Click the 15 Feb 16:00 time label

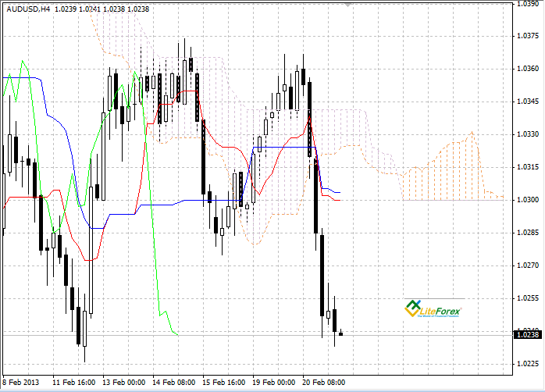[x=224, y=383]
